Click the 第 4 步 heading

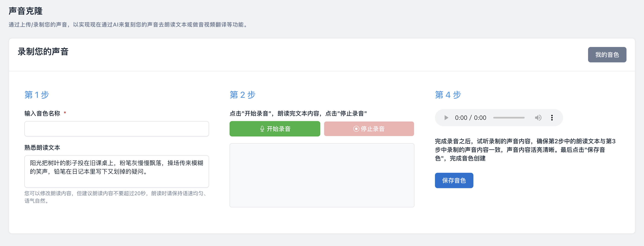point(448,95)
